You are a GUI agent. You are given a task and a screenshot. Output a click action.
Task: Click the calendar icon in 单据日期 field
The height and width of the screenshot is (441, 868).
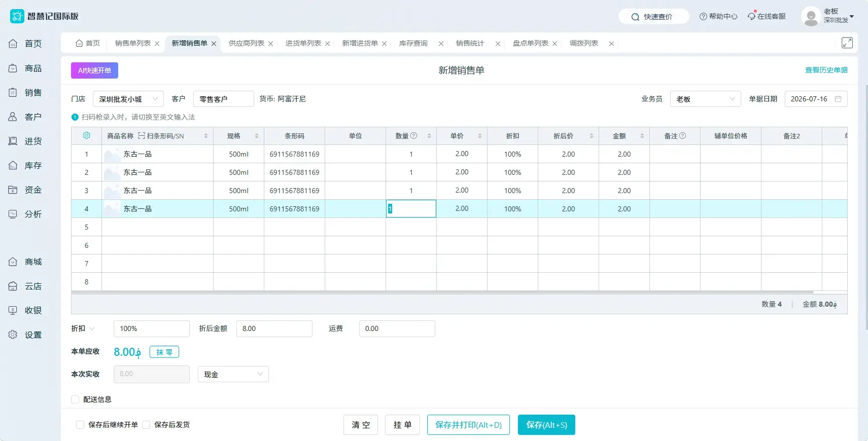coord(838,99)
